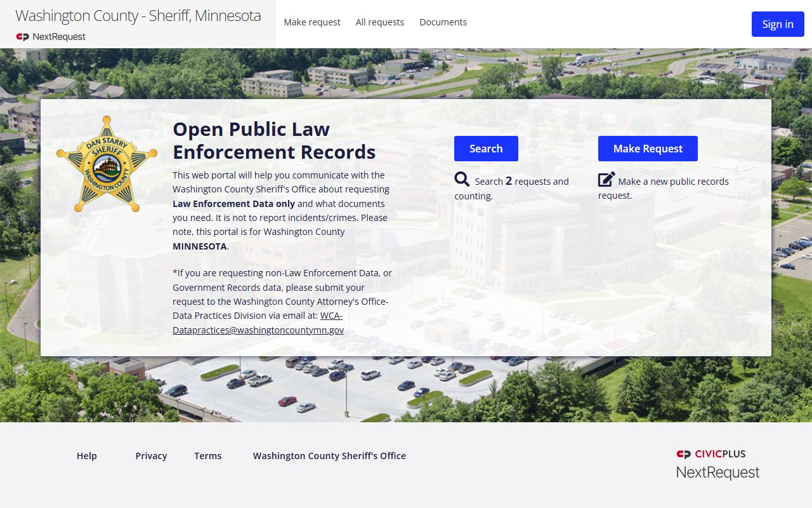Screen dimensions: 812x508
Task: Click the 'Search 2 requests and counting' text
Action: click(511, 188)
